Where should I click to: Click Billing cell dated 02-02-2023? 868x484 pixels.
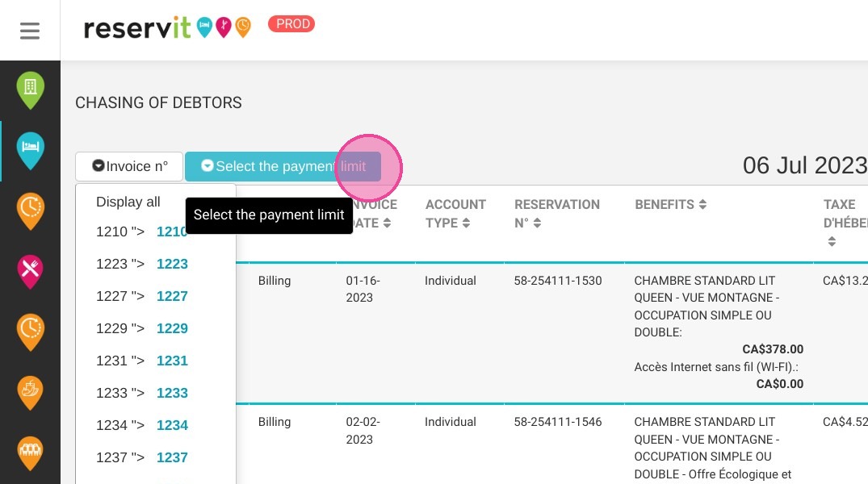pos(274,422)
